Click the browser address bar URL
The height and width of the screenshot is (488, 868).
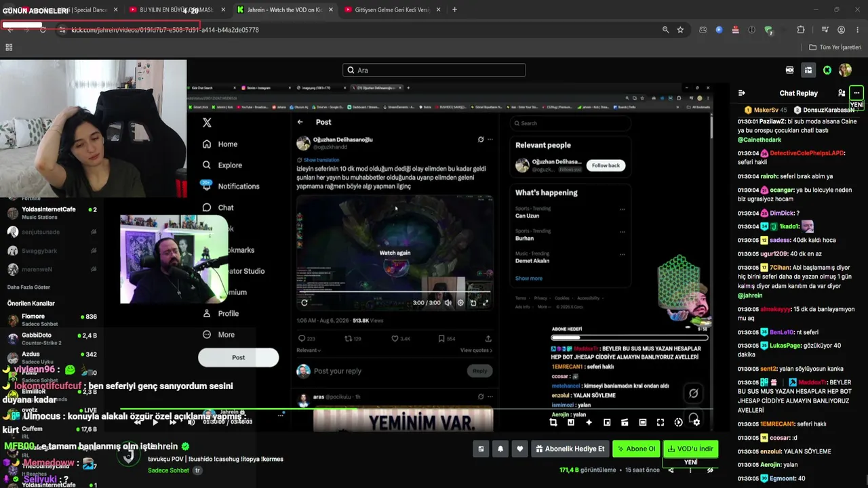point(165,30)
